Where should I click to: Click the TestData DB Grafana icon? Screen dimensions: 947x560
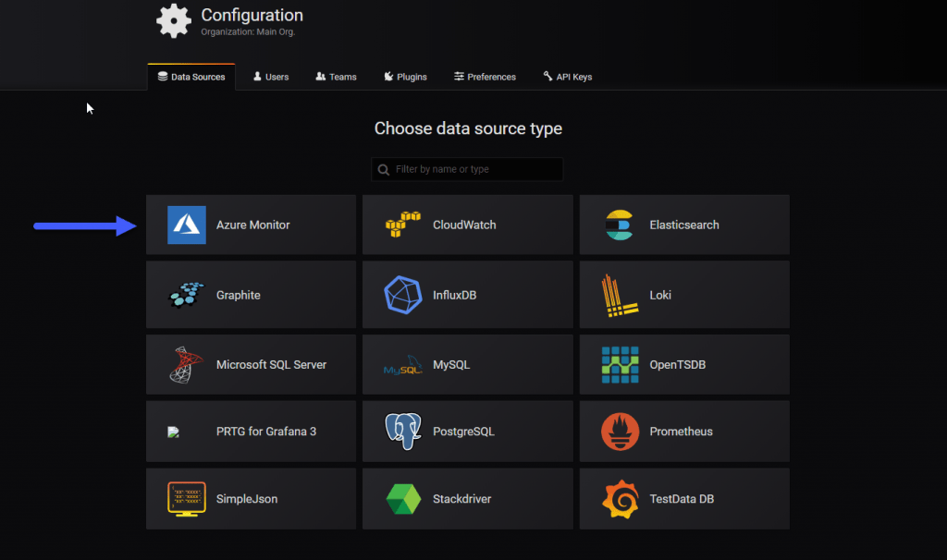click(x=621, y=499)
